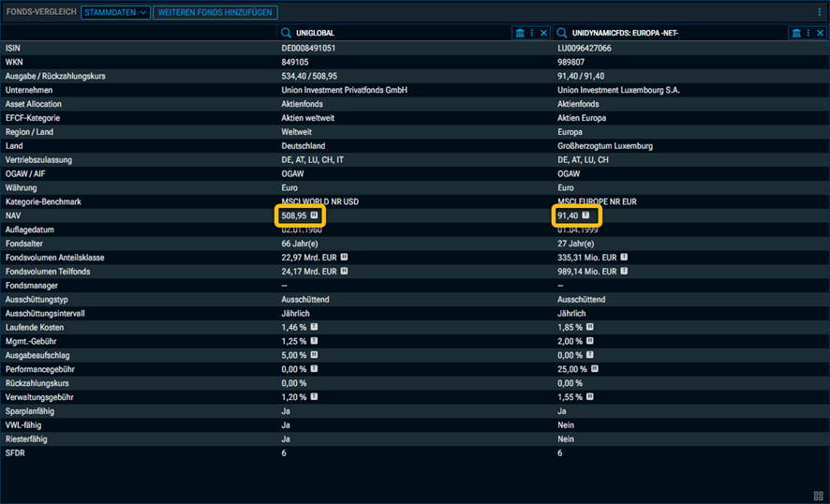
Task: Click the badge beside Performancegebühr 25,00 %
Action: pos(595,368)
